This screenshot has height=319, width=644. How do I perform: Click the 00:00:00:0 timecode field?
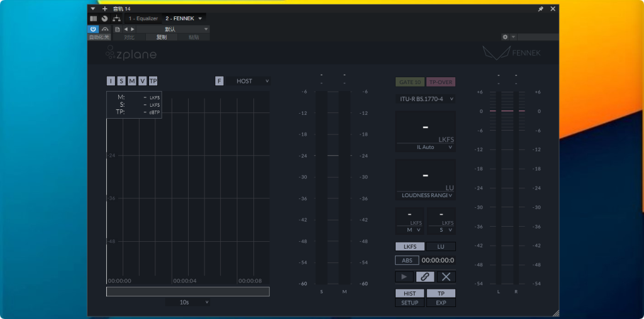438,260
